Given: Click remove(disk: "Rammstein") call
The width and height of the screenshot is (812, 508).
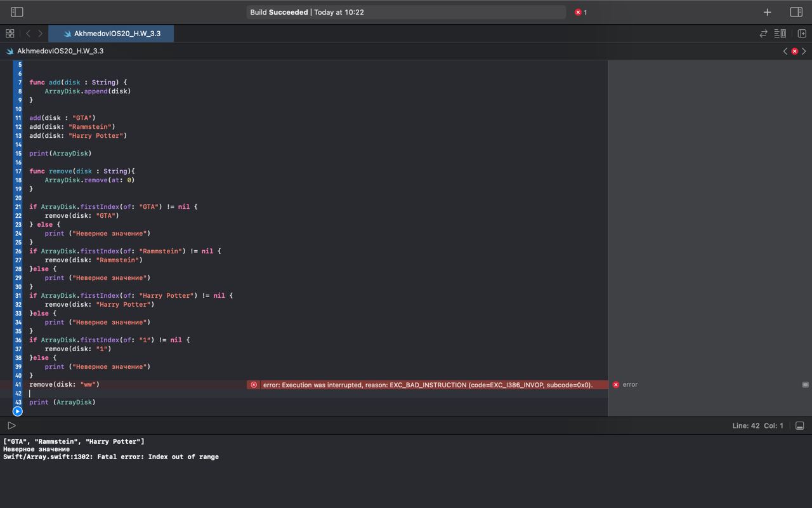Looking at the screenshot, I should [93, 260].
